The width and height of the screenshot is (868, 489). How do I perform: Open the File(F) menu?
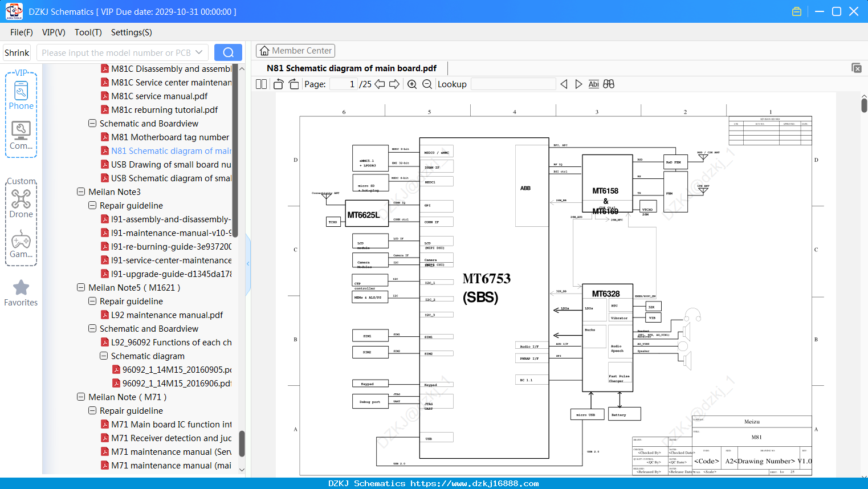point(22,32)
